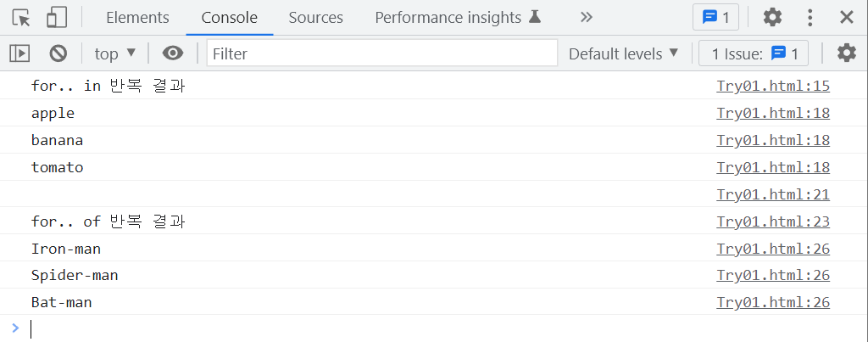This screenshot has height=342, width=868.
Task: Show more tabs with double chevron
Action: (587, 18)
